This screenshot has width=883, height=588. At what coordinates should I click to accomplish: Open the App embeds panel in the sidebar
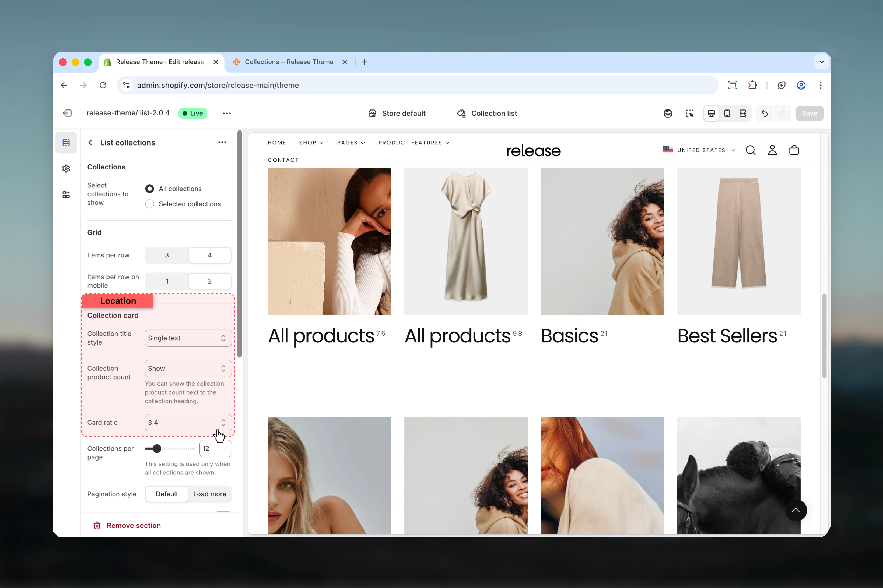(x=66, y=195)
